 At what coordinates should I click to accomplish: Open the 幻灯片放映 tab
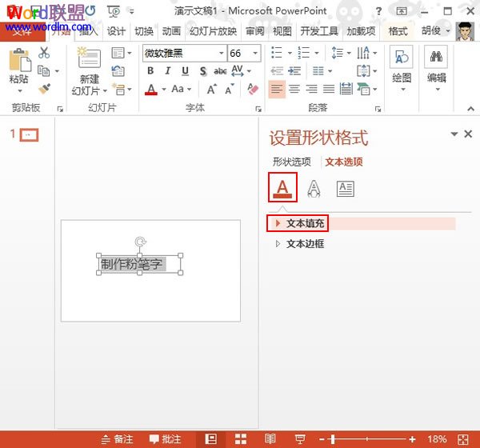click(213, 31)
